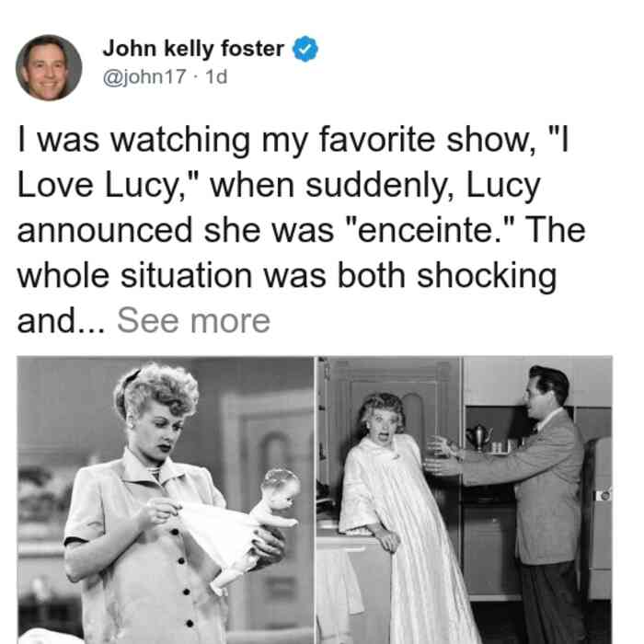Visit the @john17 handle

[x=144, y=76]
